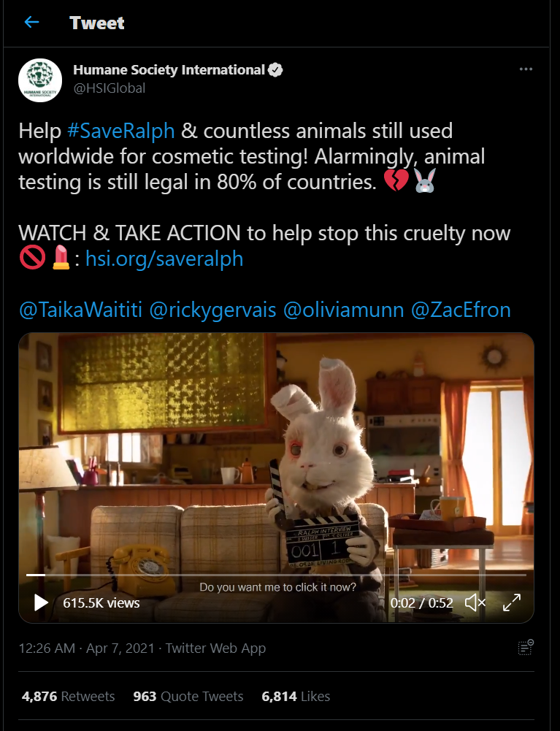Unmute the video with speaker icon
This screenshot has height=731, width=560.
point(475,602)
